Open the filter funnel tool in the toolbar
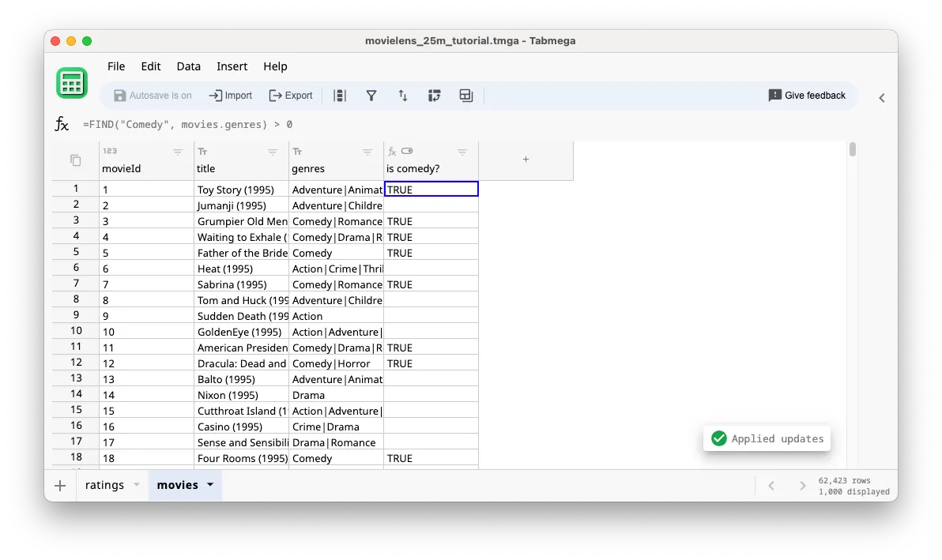Viewport: 942px width, 560px height. tap(371, 95)
